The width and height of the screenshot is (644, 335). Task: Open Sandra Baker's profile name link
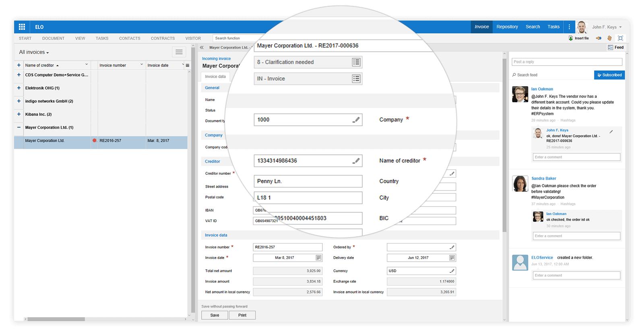tap(544, 178)
